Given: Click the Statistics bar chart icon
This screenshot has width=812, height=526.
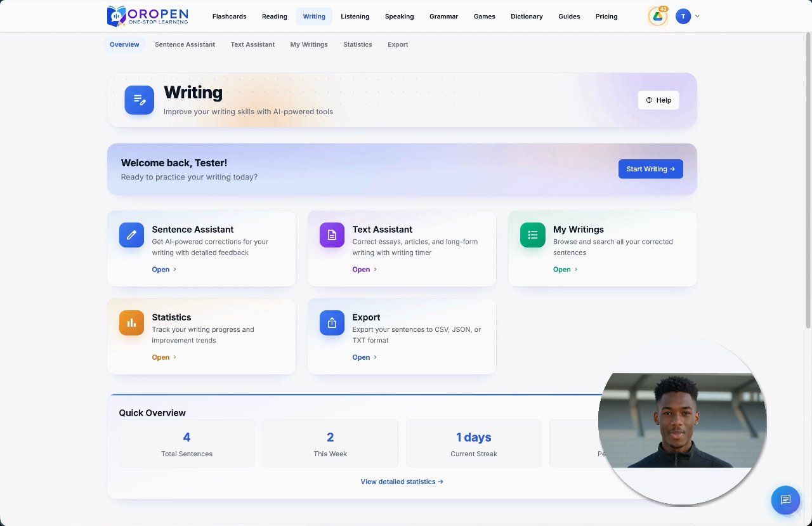Looking at the screenshot, I should (131, 323).
